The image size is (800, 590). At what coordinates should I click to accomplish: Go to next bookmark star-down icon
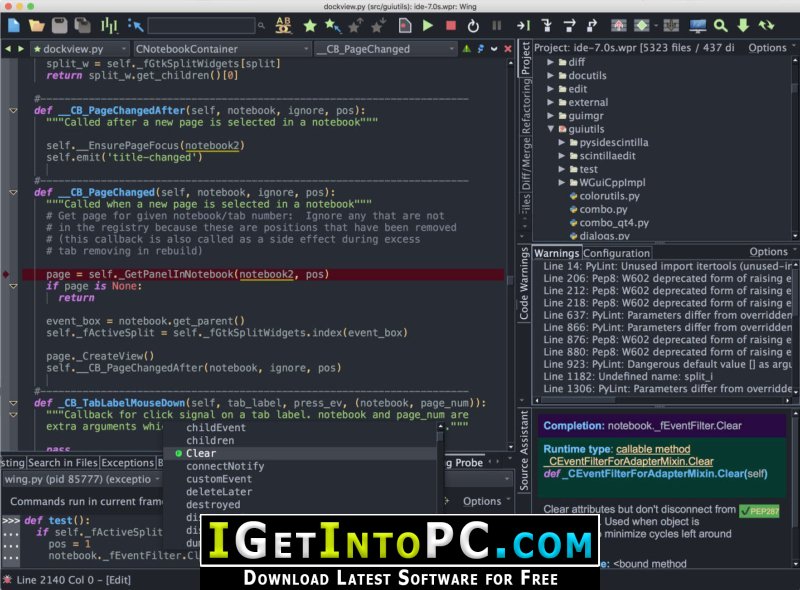point(379,25)
